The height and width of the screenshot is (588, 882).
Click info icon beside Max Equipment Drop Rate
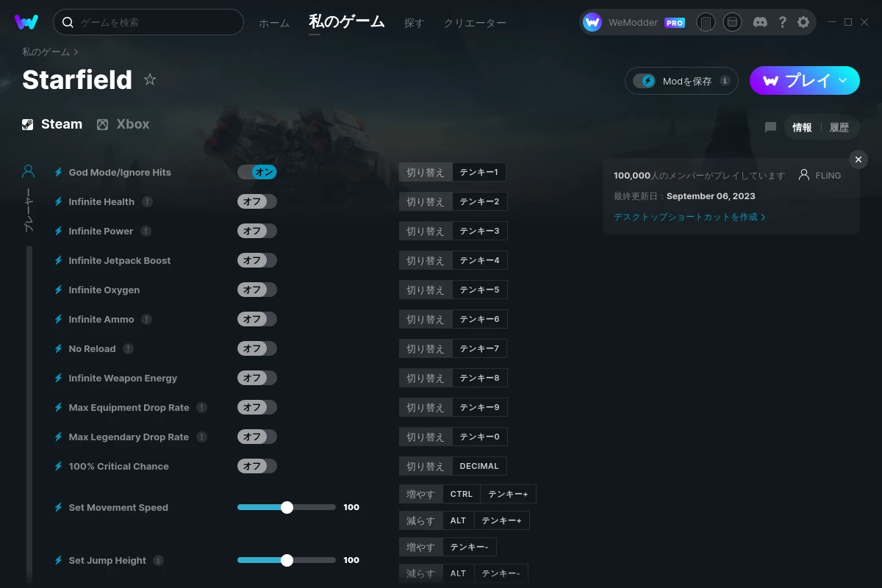[x=201, y=407]
